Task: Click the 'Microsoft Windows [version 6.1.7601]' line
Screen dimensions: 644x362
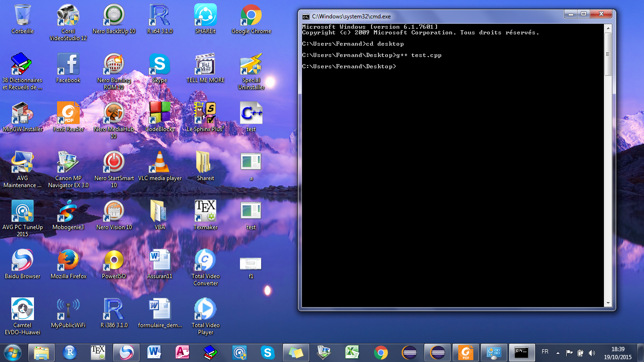Action: tap(370, 27)
